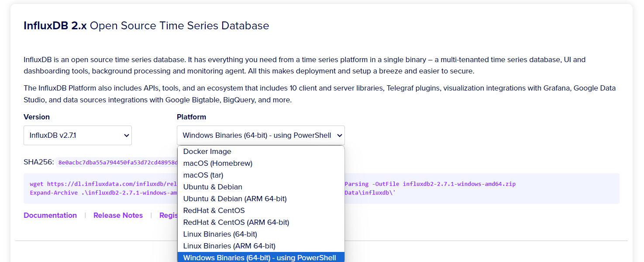Screen dimensions: 644x262
Task: Click the InfluxDB 2.x page heading
Action: tap(146, 26)
